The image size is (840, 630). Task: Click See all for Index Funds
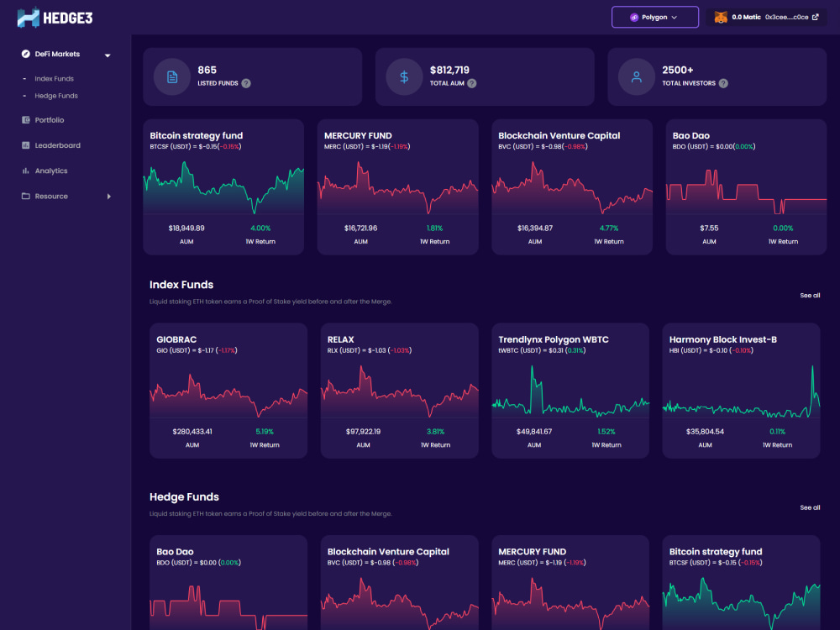(x=810, y=295)
